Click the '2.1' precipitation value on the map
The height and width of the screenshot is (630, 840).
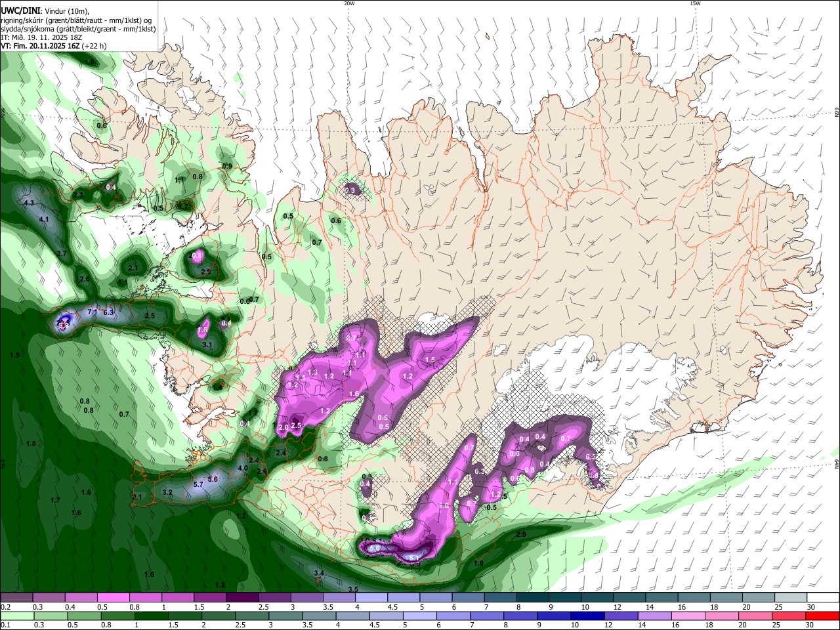point(133,268)
